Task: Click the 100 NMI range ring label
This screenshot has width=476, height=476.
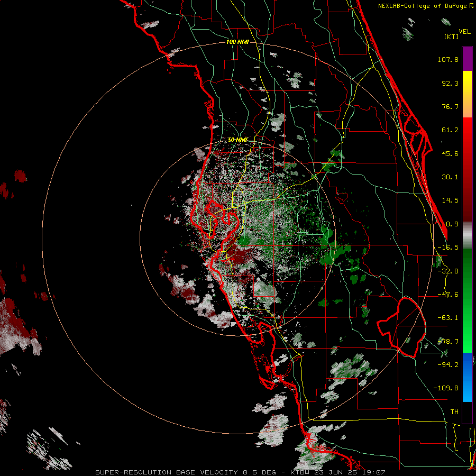Action: (x=237, y=42)
